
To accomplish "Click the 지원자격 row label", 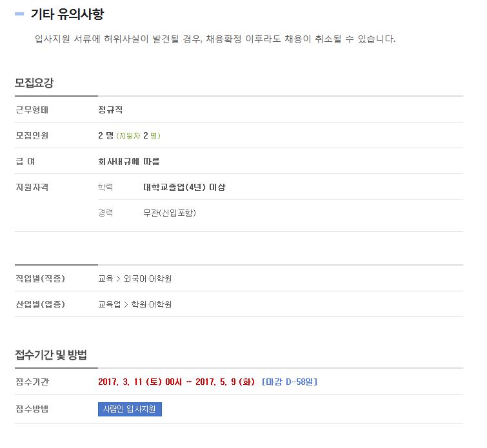I will [x=32, y=187].
